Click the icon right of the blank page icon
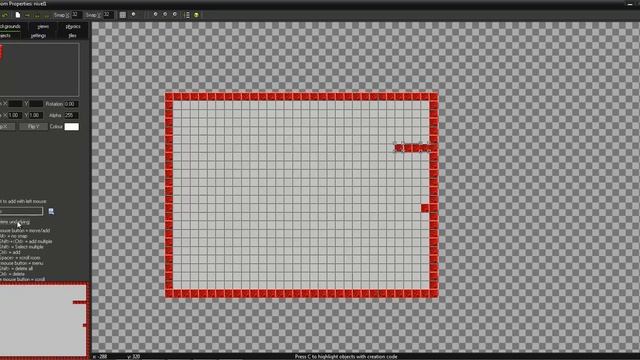 [27, 15]
